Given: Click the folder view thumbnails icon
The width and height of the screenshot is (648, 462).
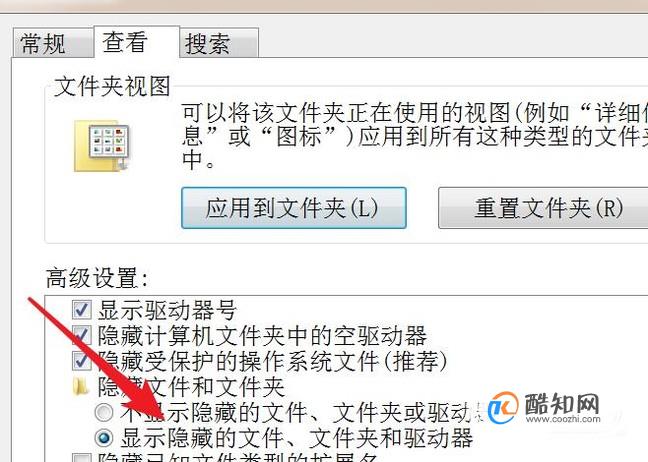Looking at the screenshot, I should 102,145.
